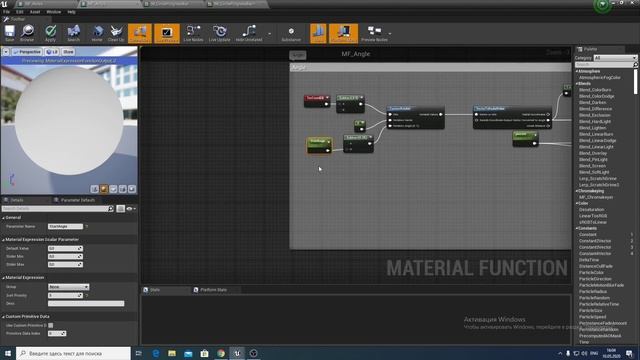Open the Help menu
This screenshot has height=360, width=640.
(71, 12)
